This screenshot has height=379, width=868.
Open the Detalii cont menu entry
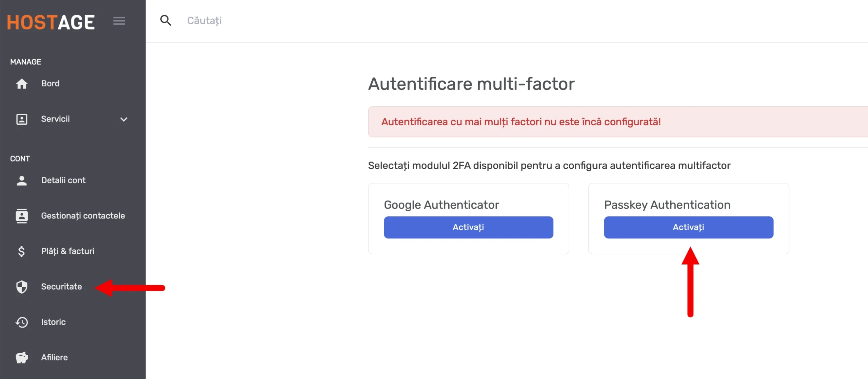pyautogui.click(x=63, y=180)
